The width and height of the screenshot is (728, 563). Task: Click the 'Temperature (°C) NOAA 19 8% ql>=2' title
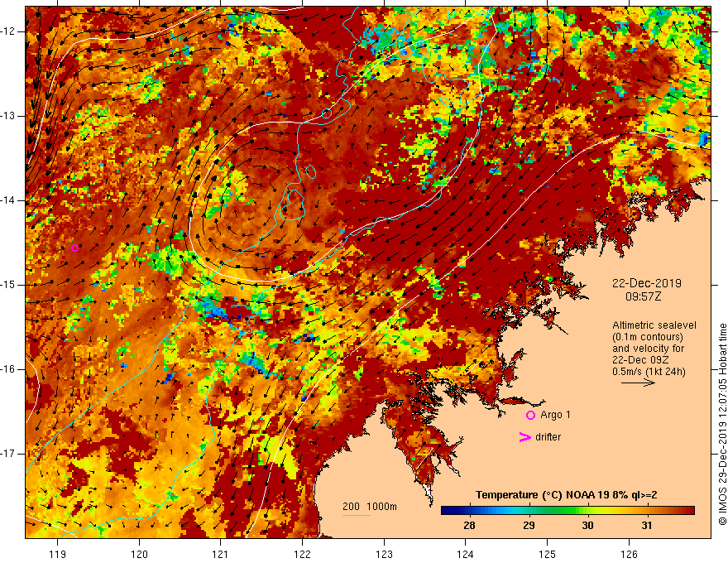[x=566, y=495]
